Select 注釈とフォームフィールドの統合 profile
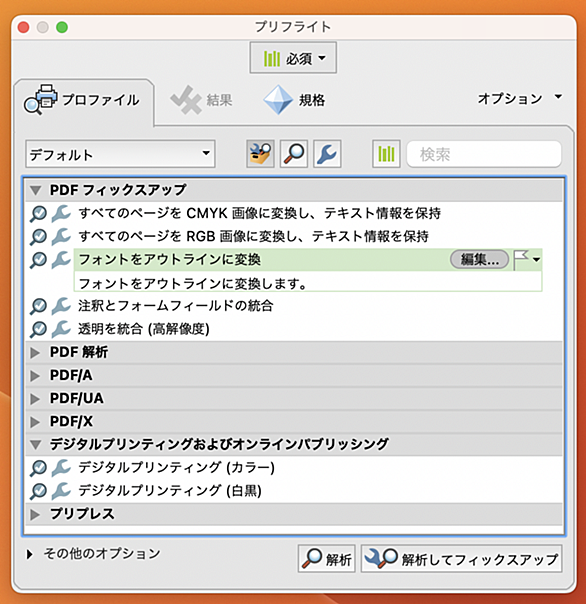This screenshot has height=604, width=586. 176,306
